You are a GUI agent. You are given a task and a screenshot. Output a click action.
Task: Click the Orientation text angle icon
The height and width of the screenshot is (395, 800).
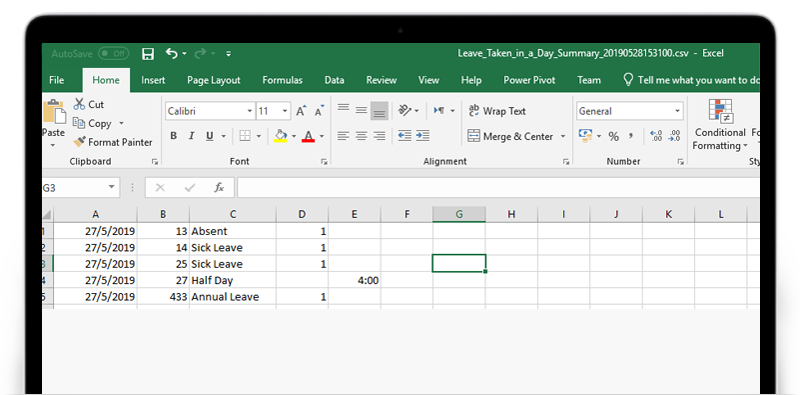coord(405,110)
